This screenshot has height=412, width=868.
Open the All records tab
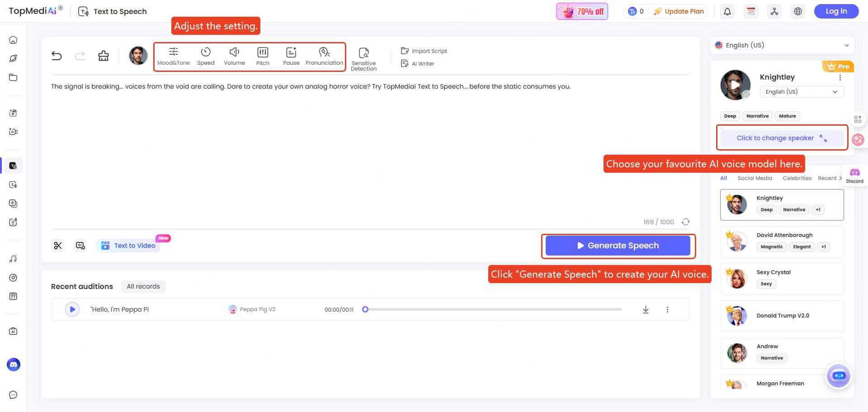pyautogui.click(x=143, y=286)
